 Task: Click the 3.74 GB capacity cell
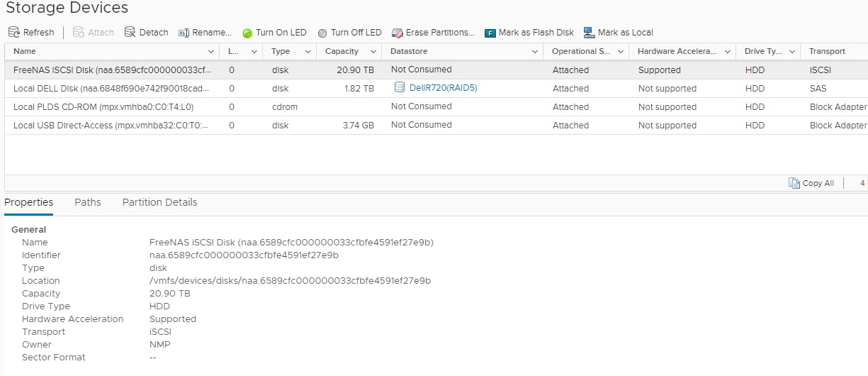pyautogui.click(x=358, y=125)
